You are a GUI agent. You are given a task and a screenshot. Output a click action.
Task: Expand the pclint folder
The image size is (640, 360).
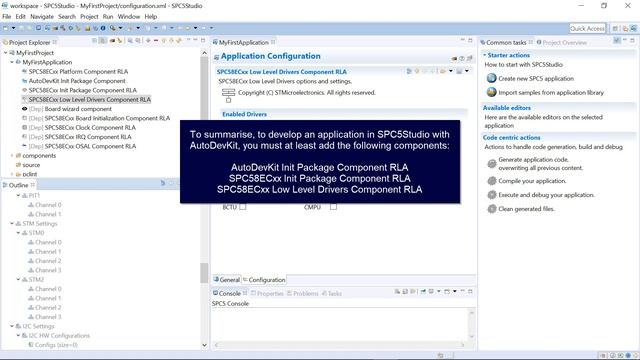(12, 174)
